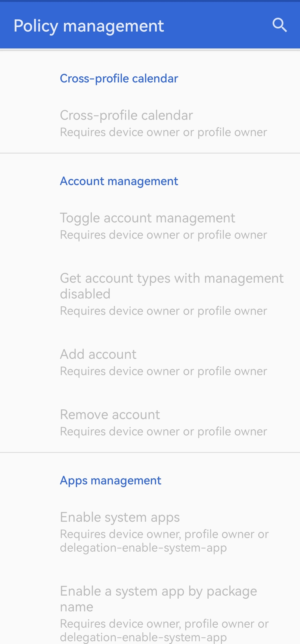Screen dimensions: 300x644
Task: Tap the subtitle under Toggle account management
Action: click(x=163, y=235)
